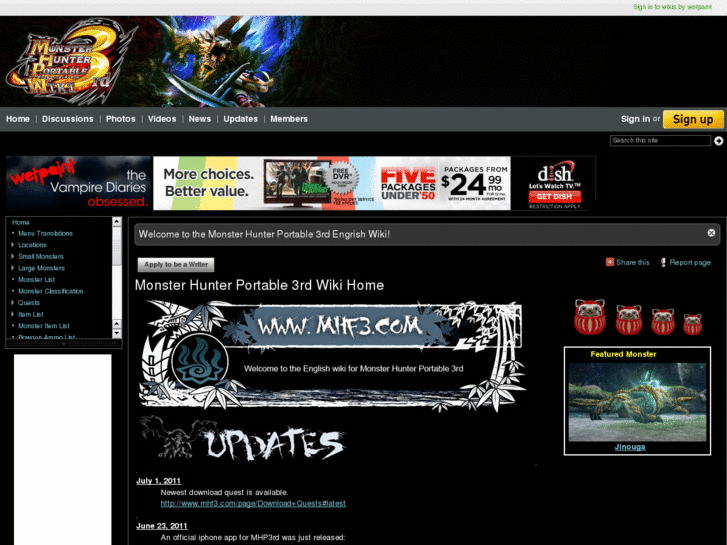Screen dimensions: 727x545
Task: Open the Home menu item
Action: point(18,119)
